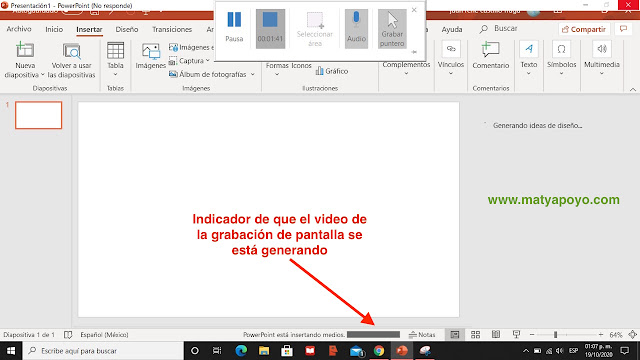Click the taskbar search box
The width and height of the screenshot is (640, 360).
pos(103,351)
